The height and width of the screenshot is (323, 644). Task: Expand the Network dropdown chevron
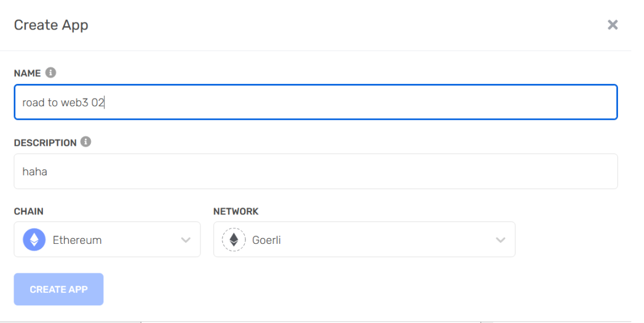click(x=501, y=240)
